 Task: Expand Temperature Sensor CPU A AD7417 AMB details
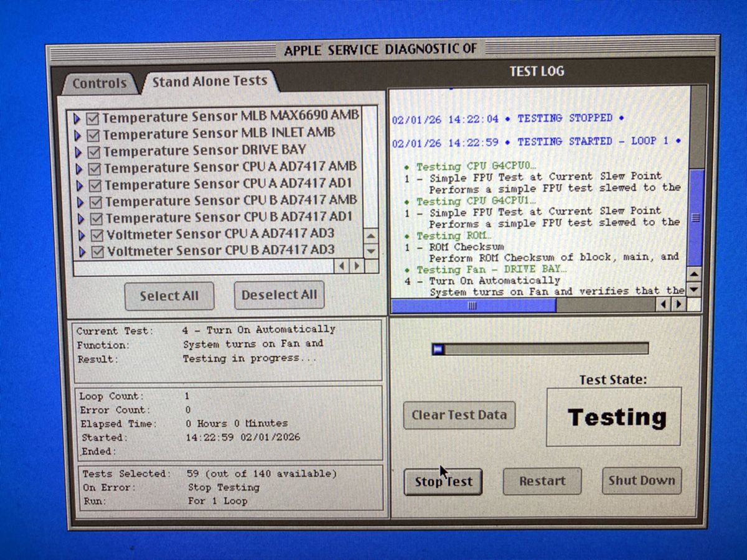[77, 167]
